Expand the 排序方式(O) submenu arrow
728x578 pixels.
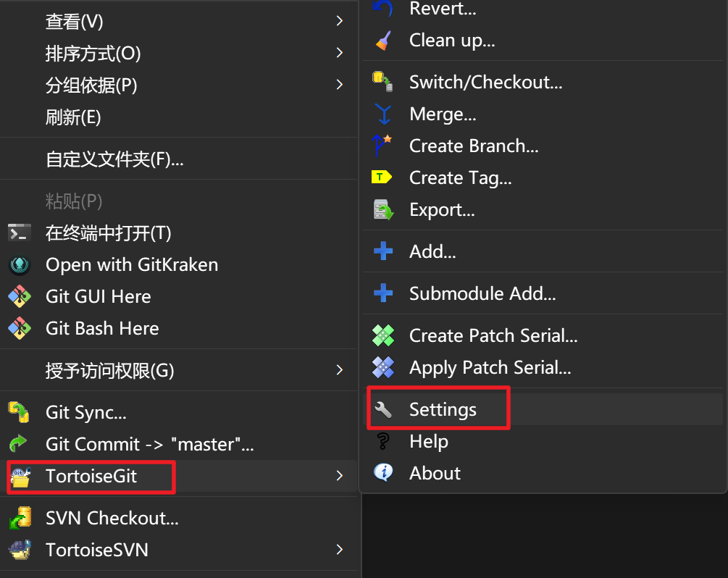pos(339,53)
